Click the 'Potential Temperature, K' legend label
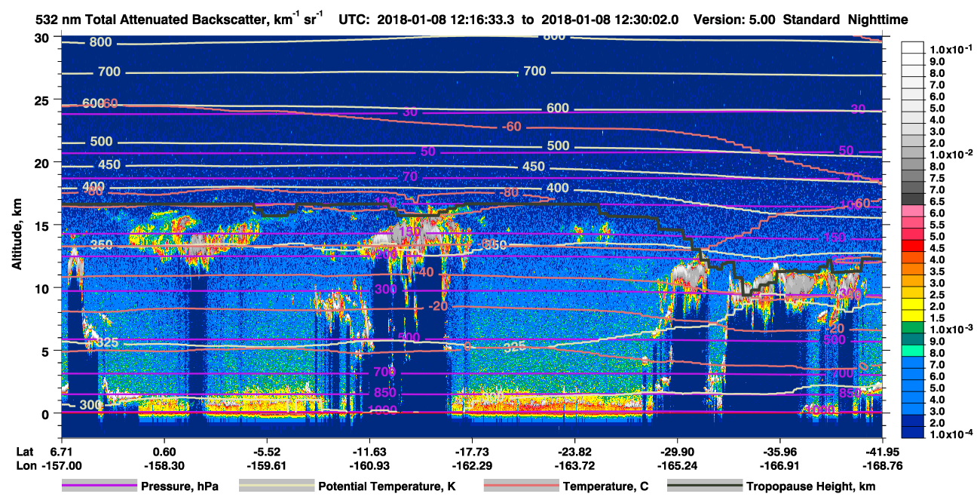This screenshot has height=503, width=980. tap(387, 486)
